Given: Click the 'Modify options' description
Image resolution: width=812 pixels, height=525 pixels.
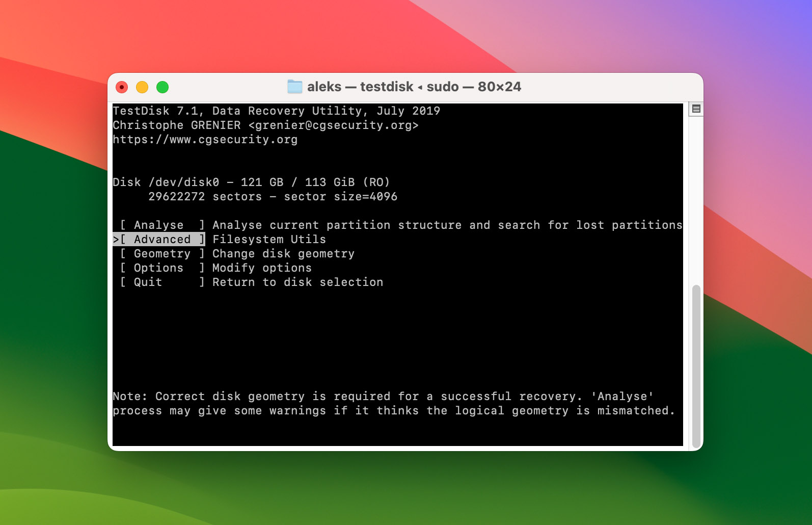Looking at the screenshot, I should 262,268.
